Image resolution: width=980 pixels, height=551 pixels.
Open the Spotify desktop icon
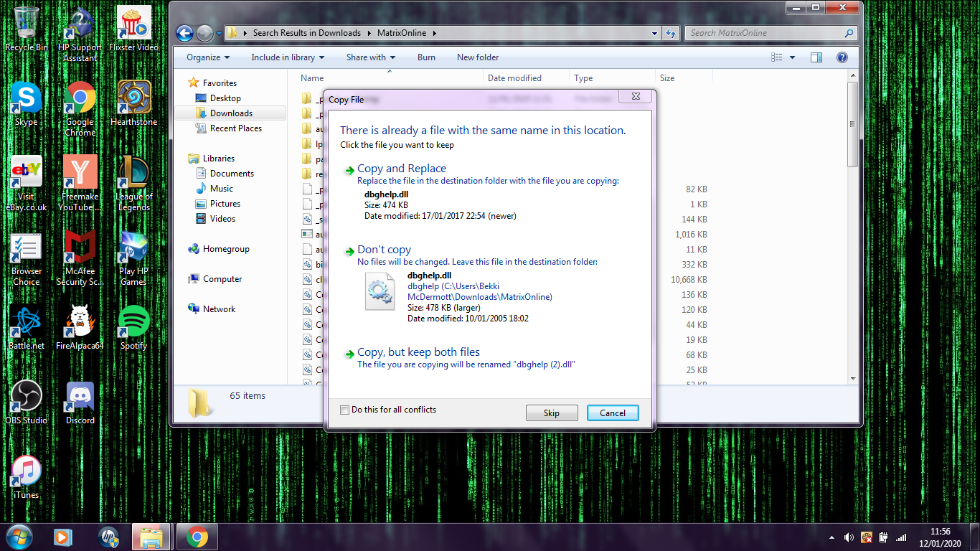click(x=133, y=321)
